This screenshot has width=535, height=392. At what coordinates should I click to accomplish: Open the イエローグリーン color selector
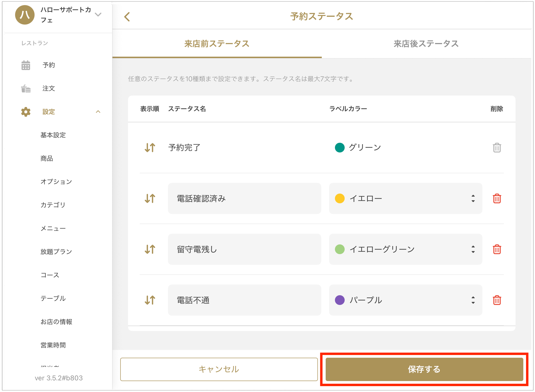click(405, 249)
